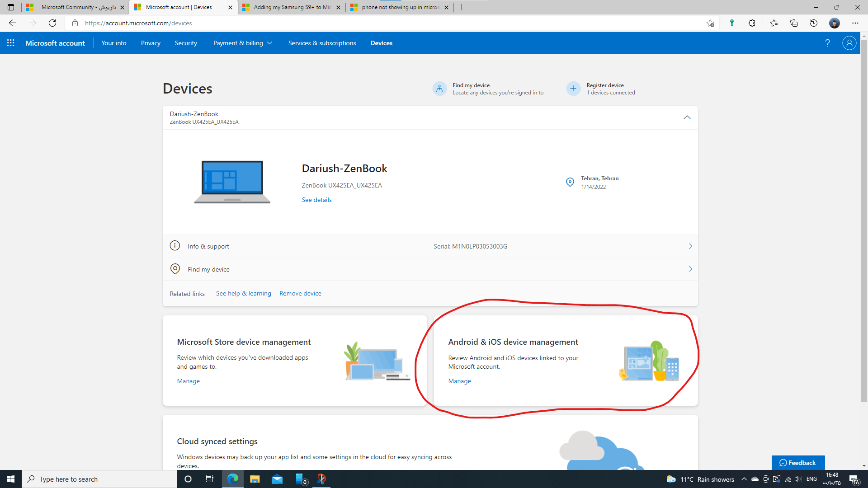Open Edge profile avatar
The width and height of the screenshot is (868, 488).
[835, 23]
